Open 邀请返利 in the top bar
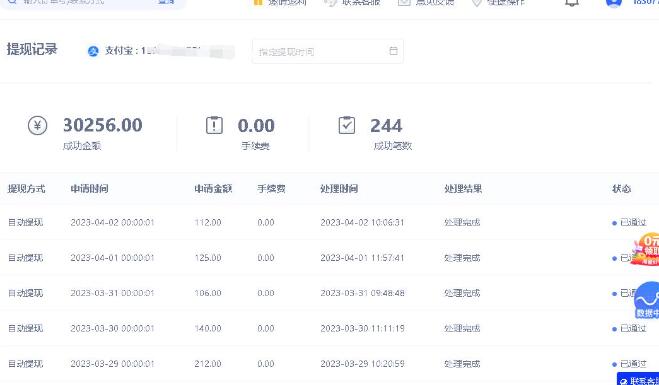The width and height of the screenshot is (659, 385). (280, 2)
